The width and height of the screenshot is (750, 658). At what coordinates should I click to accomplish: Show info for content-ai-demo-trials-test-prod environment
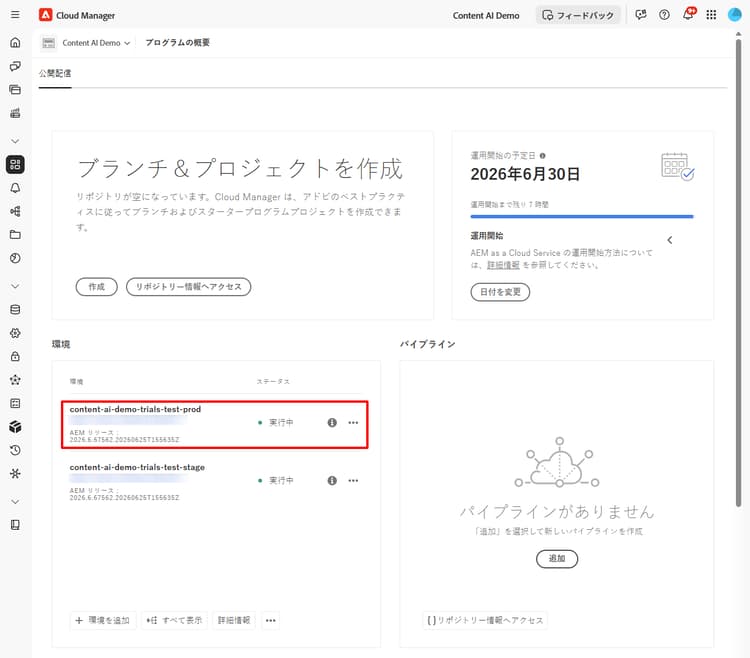332,422
